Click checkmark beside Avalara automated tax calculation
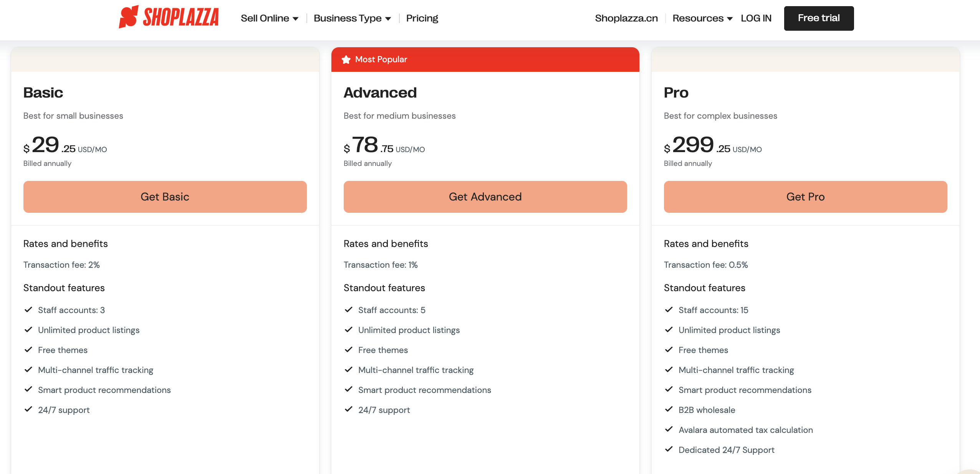 point(669,429)
